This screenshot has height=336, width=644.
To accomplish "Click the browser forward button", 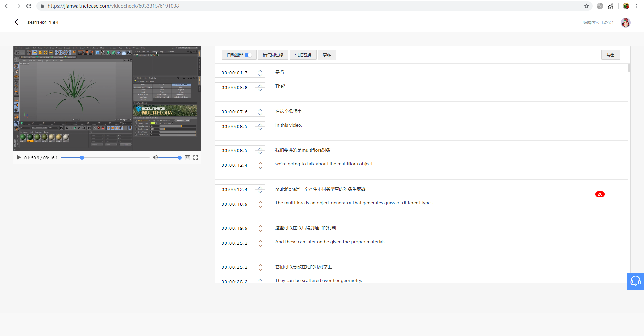I will [18, 6].
